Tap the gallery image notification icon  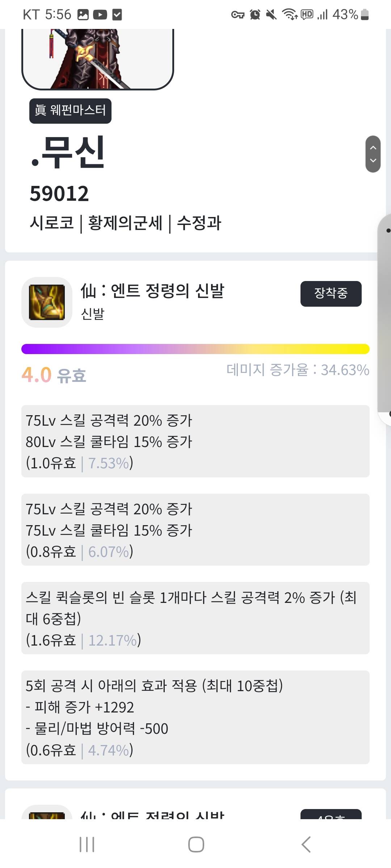click(x=83, y=15)
